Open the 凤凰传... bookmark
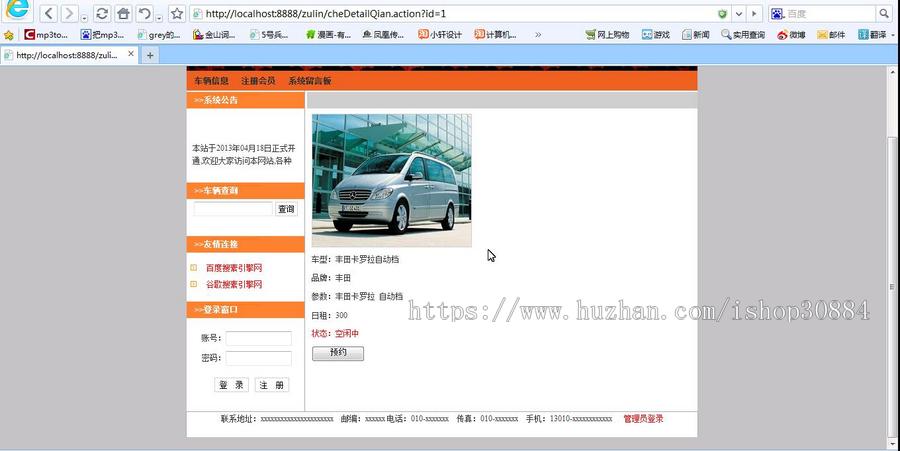900x451 pixels. click(383, 35)
